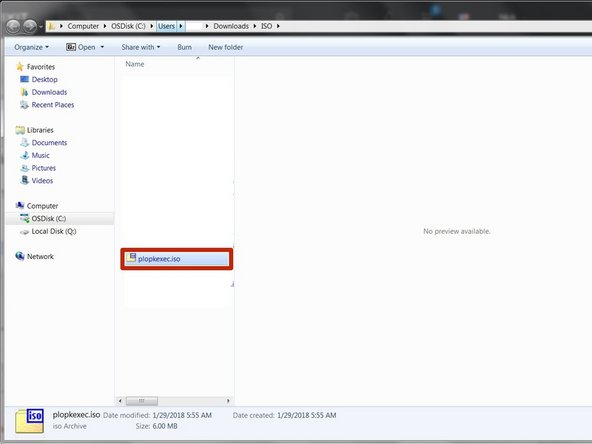Open Desktop under Favorites

coord(45,79)
